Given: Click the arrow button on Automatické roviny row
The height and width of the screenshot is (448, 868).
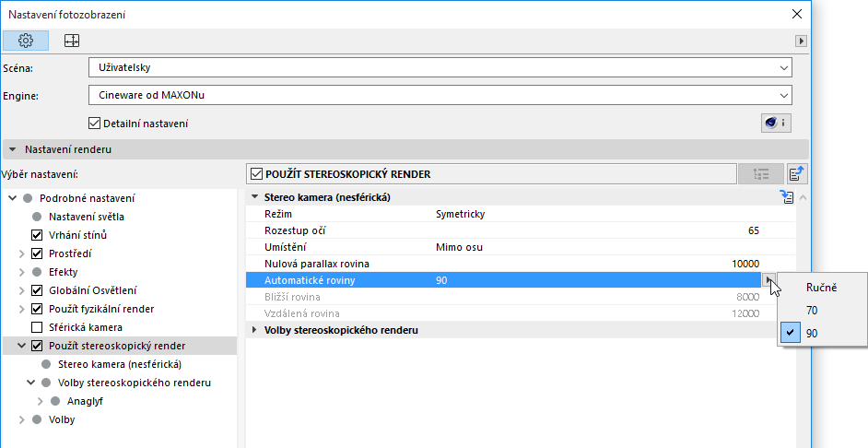Looking at the screenshot, I should 768,280.
